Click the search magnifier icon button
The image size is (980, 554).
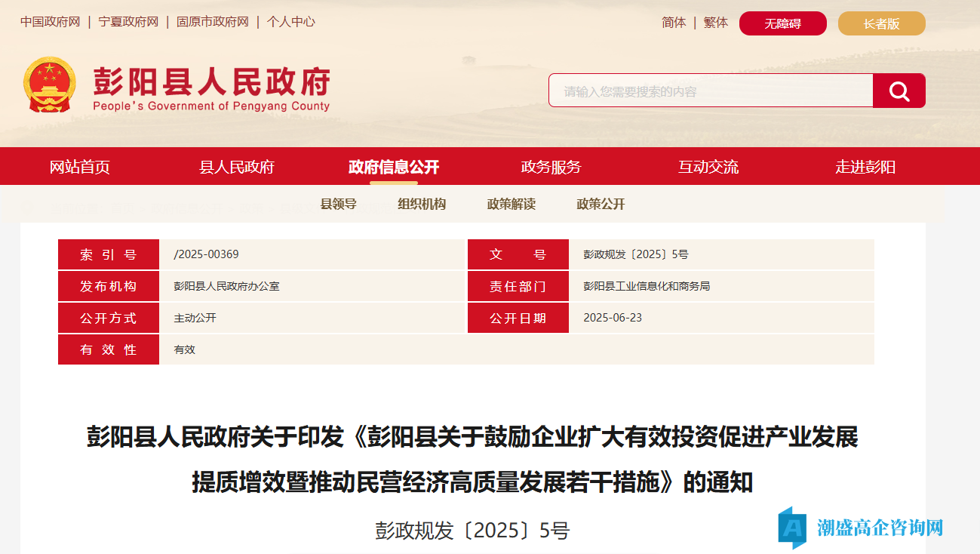tap(899, 91)
